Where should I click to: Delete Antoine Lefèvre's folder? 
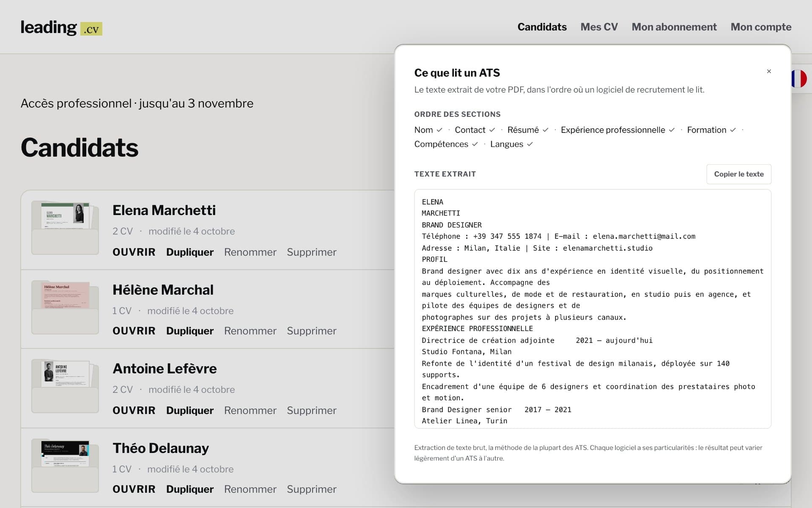coord(312,410)
